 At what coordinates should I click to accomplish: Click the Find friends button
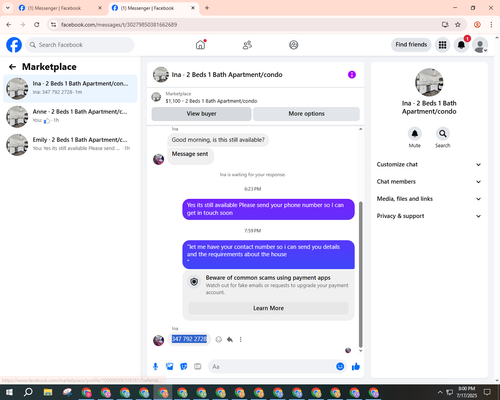(x=411, y=45)
